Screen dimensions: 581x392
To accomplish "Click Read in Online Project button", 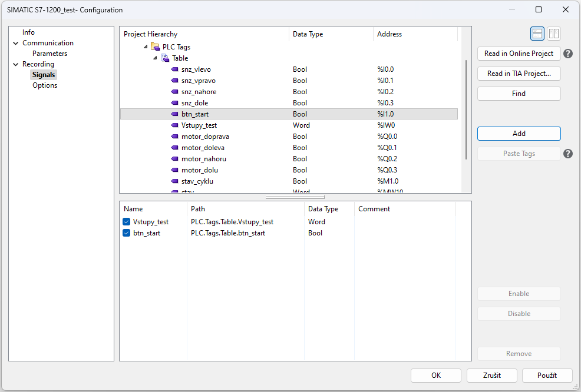I will coord(519,54).
